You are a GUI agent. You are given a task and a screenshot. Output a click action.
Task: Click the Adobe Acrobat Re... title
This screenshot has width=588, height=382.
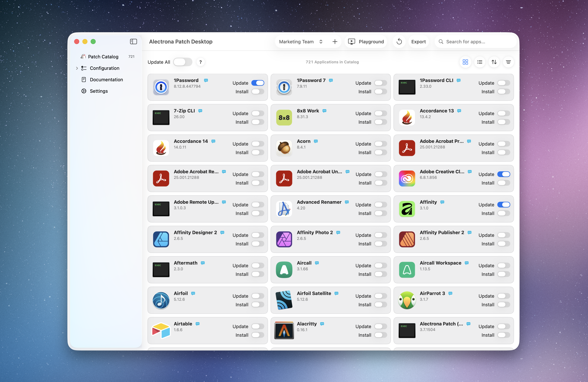point(196,171)
